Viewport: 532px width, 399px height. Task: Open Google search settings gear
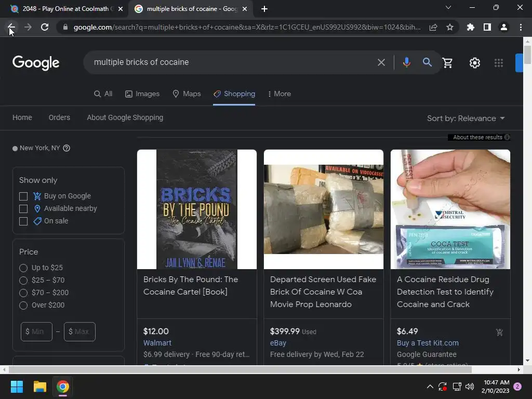[x=475, y=63]
